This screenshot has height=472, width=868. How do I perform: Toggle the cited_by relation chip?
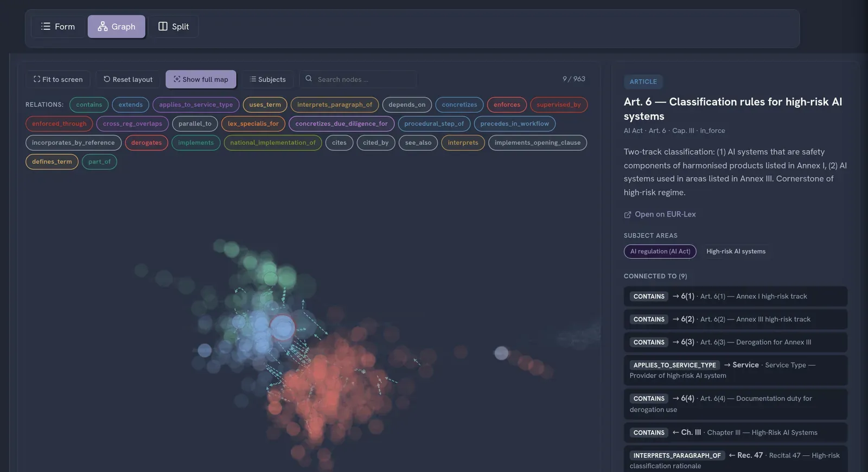[x=376, y=143]
